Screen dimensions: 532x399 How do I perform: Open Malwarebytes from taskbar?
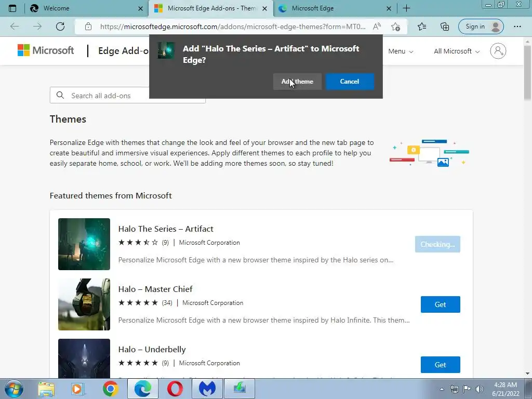(x=207, y=389)
